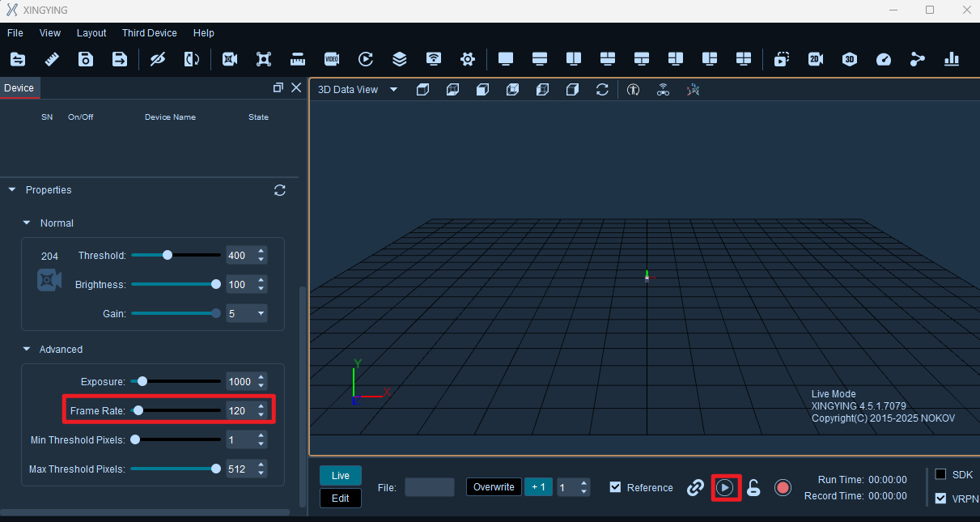
Task: Switch to two-column vertical split layout icon
Action: click(x=574, y=59)
